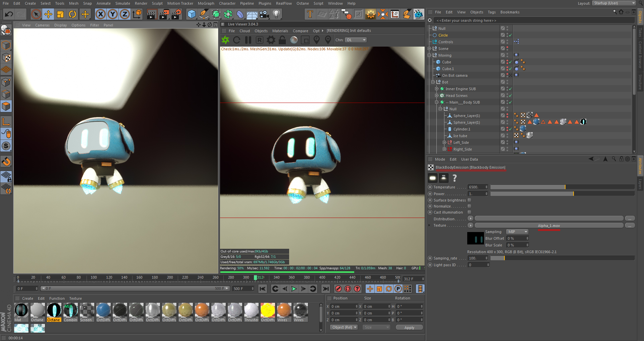This screenshot has width=644, height=341.
Task: Select the Scale tool in the toolbar
Action: coord(60,14)
